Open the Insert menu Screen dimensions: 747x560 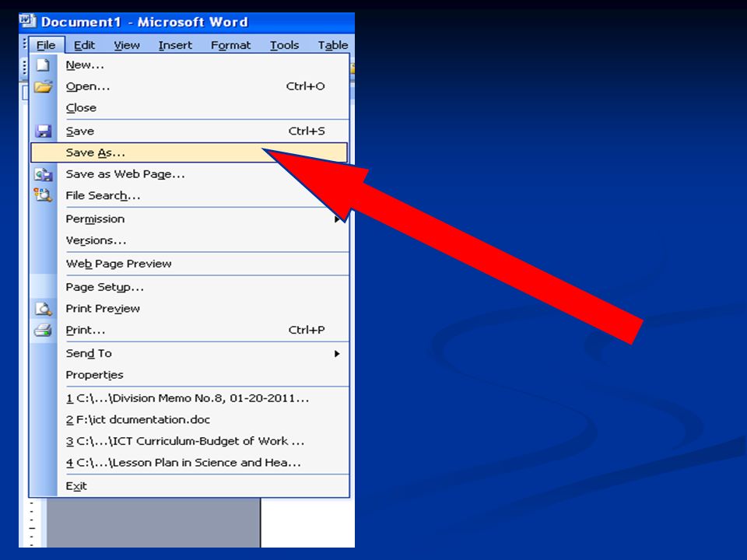[175, 45]
